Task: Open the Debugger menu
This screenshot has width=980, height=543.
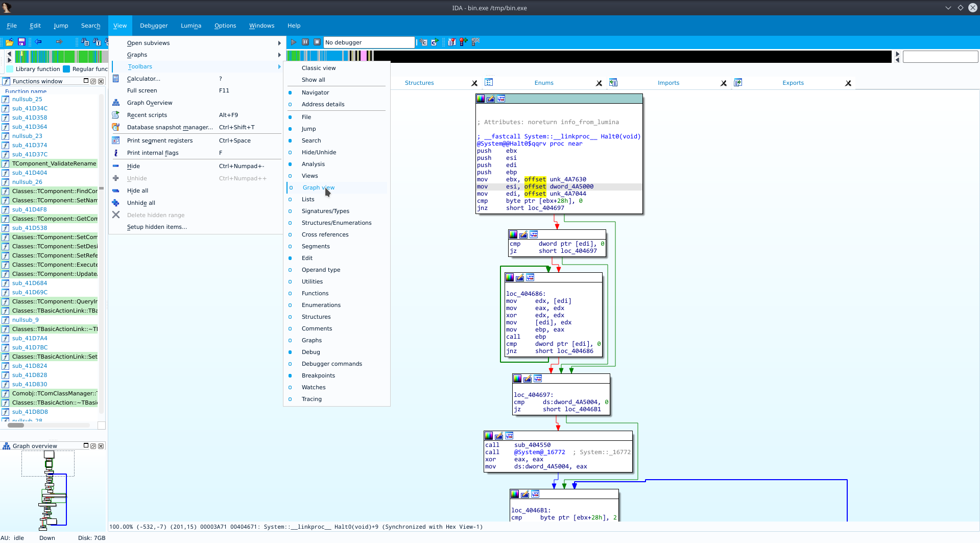Action: (154, 26)
